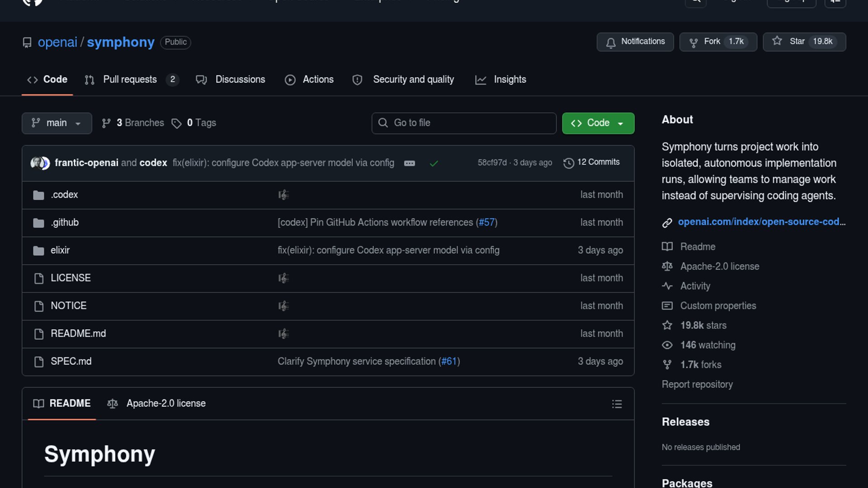Open the Pull requests tab
Screen dimensions: 868x488
(x=130, y=80)
